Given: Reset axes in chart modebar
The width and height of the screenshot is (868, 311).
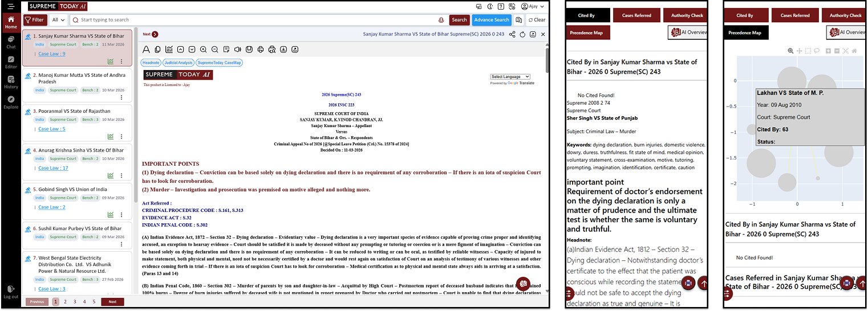Looking at the screenshot, I should coord(854,51).
